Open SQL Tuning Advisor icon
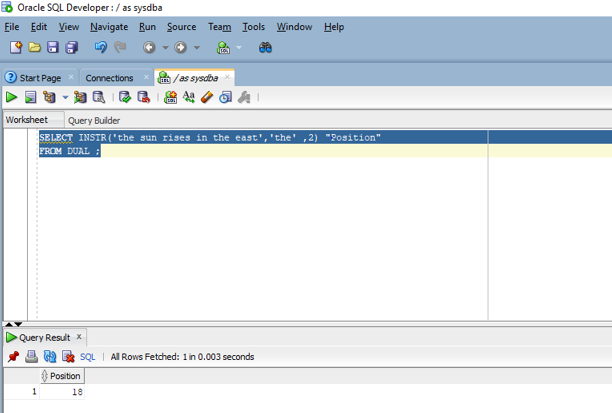 tap(99, 97)
